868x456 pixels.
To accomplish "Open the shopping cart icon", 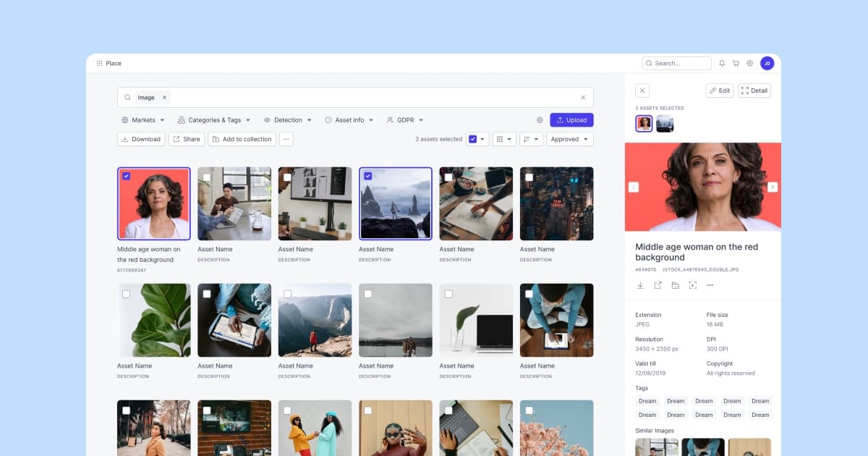I will 736,63.
